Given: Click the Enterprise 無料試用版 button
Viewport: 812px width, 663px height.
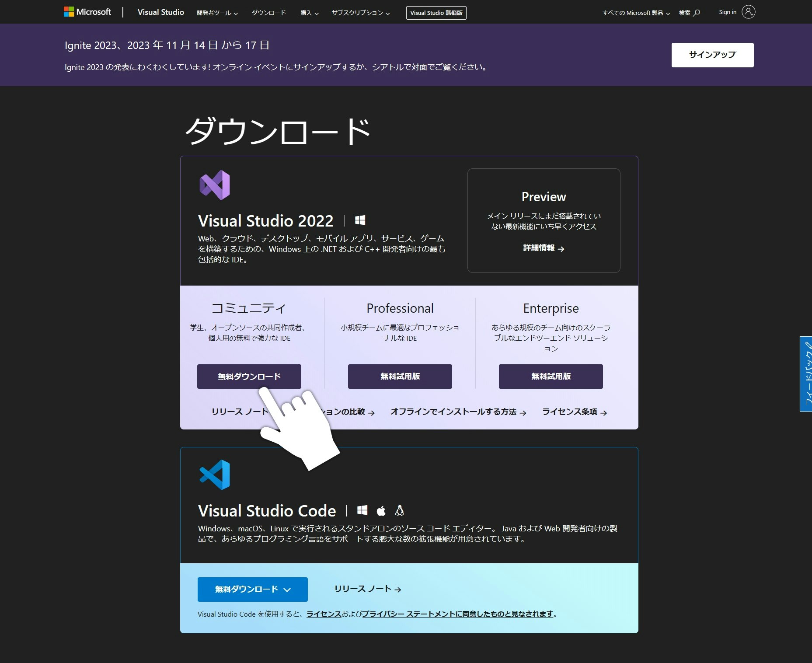Looking at the screenshot, I should coord(551,377).
